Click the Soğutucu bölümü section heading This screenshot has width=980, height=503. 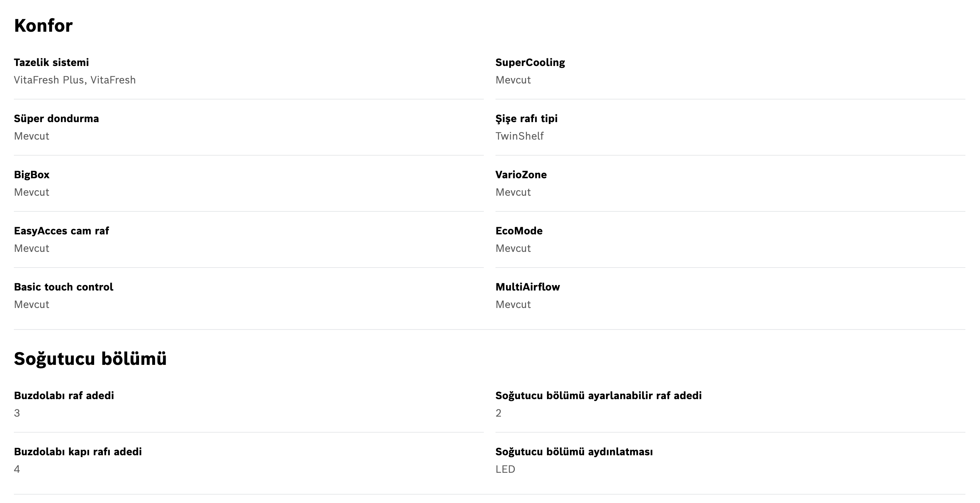[x=90, y=359]
